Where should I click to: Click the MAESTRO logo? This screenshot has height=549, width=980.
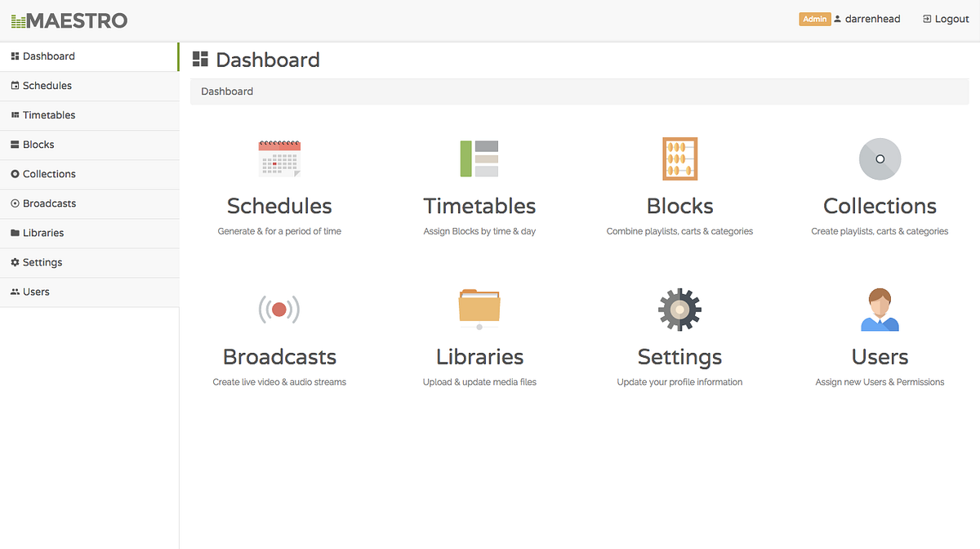coord(69,20)
